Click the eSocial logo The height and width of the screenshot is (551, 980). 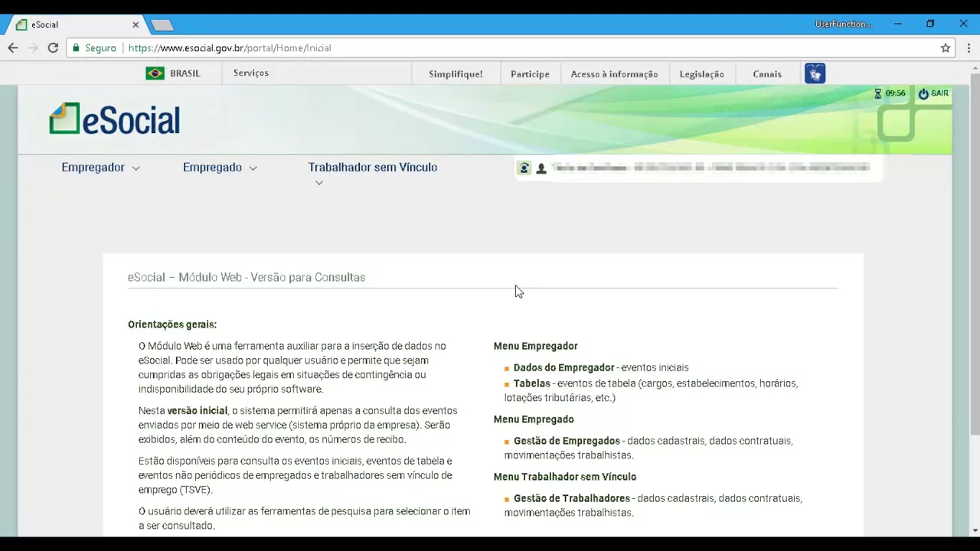point(115,119)
